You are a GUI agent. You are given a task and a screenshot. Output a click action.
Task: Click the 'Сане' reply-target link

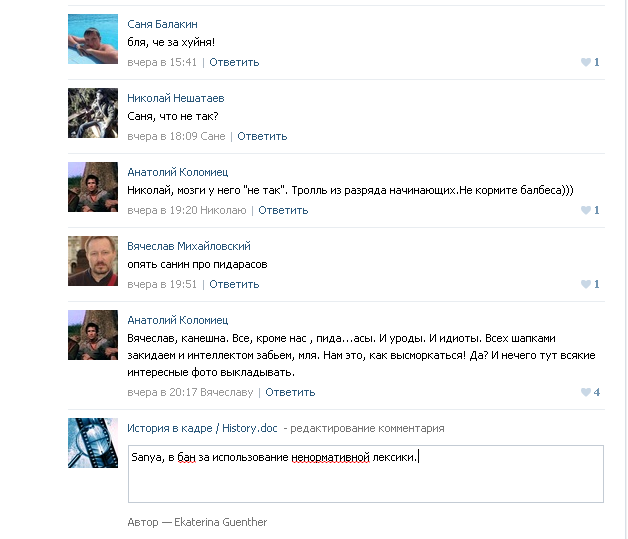coord(213,137)
